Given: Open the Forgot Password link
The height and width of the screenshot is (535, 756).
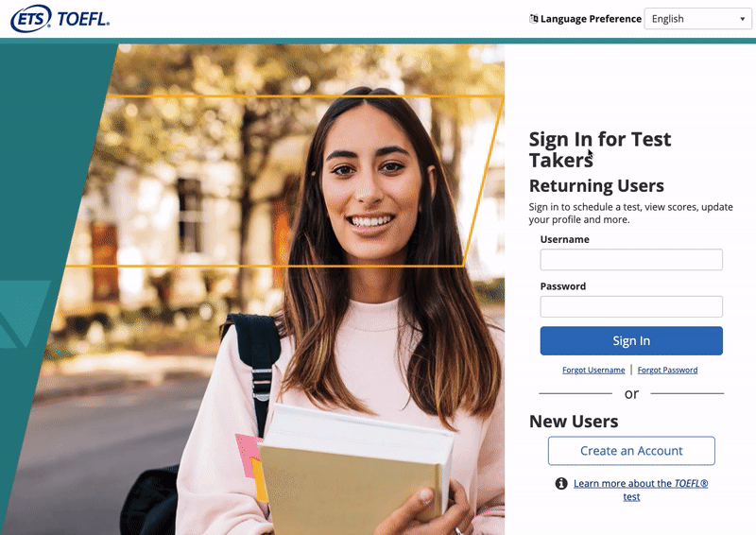Looking at the screenshot, I should click(667, 370).
